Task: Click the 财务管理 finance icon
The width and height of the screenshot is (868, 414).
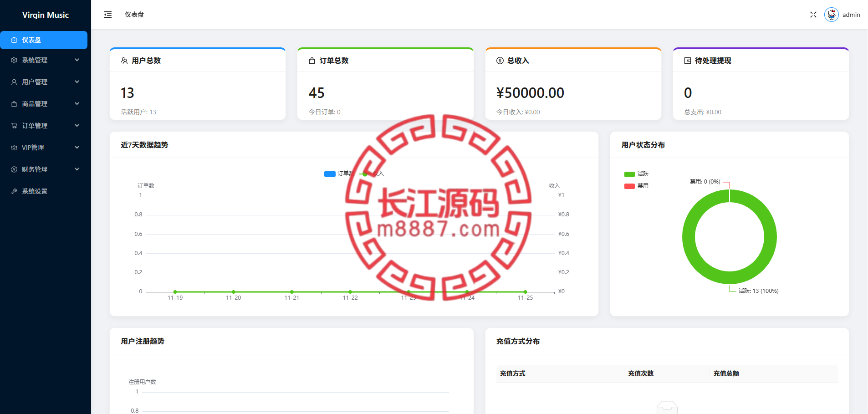Action: coord(14,169)
